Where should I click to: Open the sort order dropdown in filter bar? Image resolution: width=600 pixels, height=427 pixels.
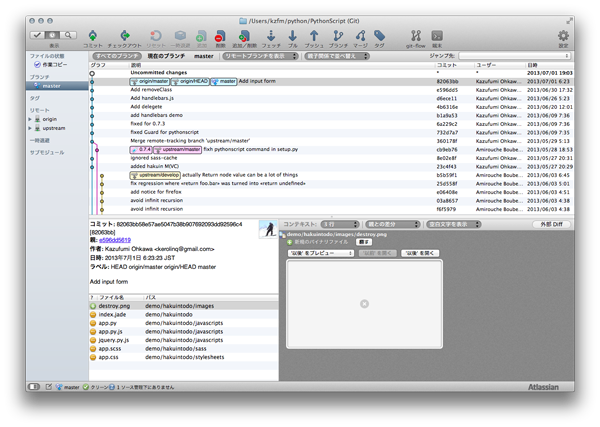pyautogui.click(x=337, y=56)
